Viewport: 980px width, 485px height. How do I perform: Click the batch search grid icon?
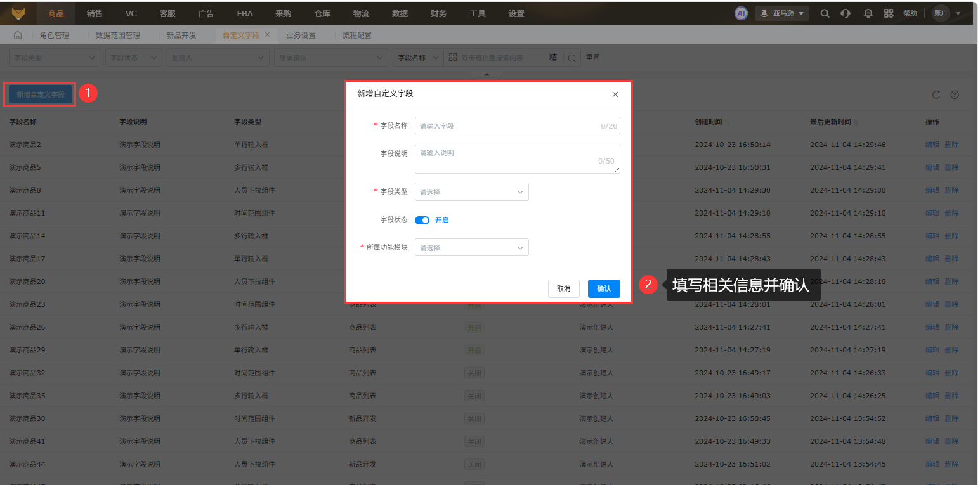pyautogui.click(x=453, y=57)
